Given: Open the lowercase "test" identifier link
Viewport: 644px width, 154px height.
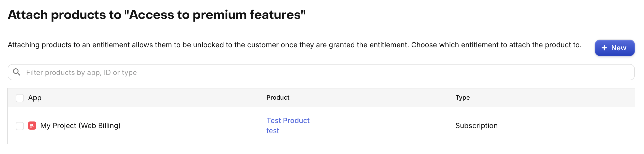Looking at the screenshot, I should (273, 131).
